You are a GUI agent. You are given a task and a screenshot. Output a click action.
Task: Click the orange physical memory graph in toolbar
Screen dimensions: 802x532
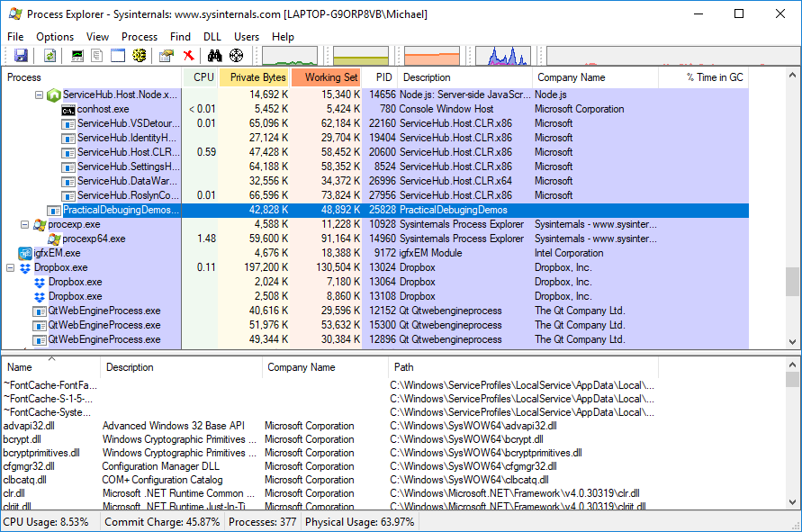(x=432, y=56)
